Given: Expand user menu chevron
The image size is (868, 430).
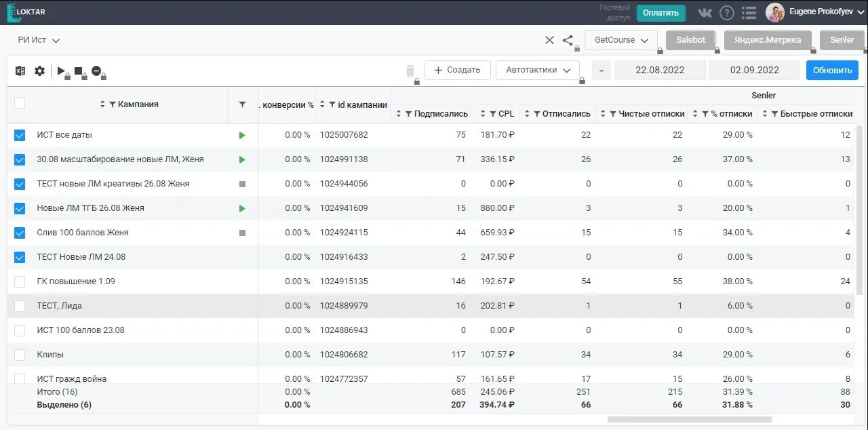Looking at the screenshot, I should (x=861, y=12).
